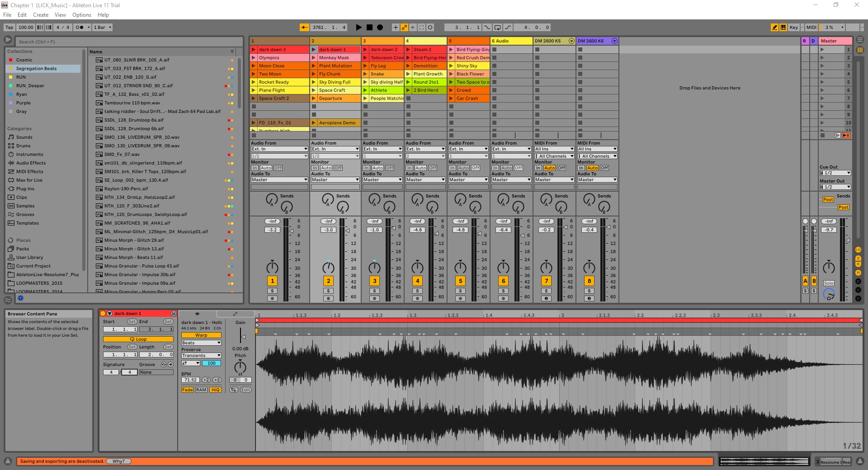868x470 pixels.
Task: Click the Tap tempo button
Action: point(9,28)
